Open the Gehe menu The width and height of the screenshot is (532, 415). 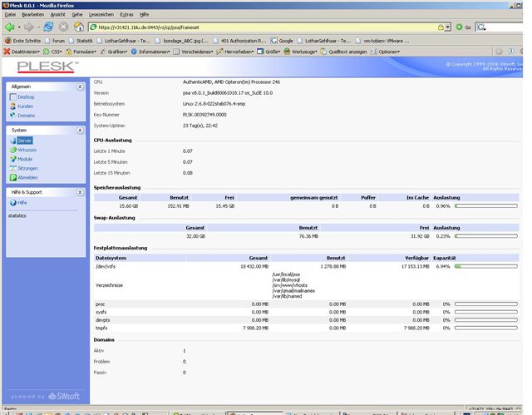(77, 15)
